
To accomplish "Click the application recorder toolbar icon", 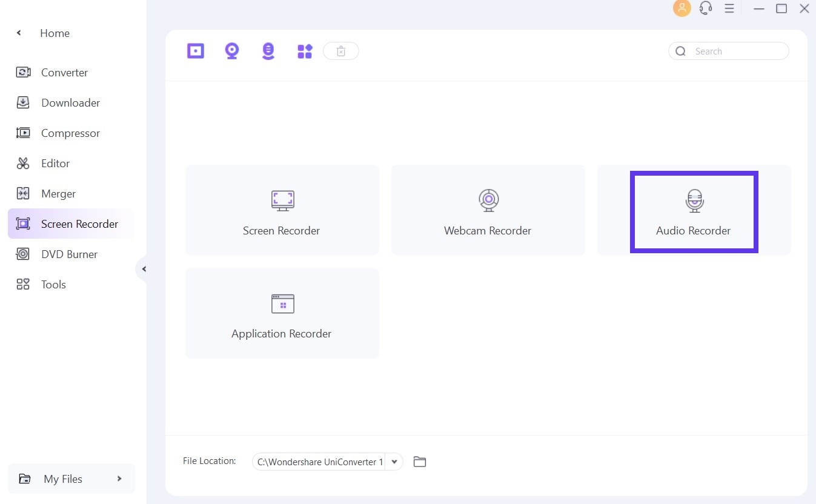I will pos(305,51).
